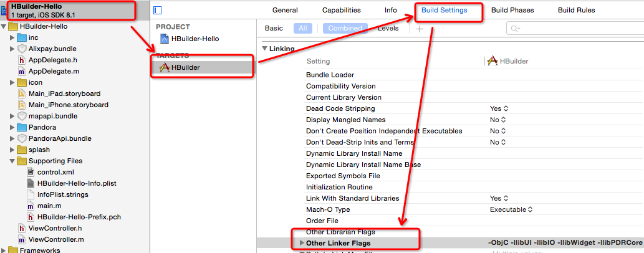Collapse the Linking section

[x=264, y=49]
